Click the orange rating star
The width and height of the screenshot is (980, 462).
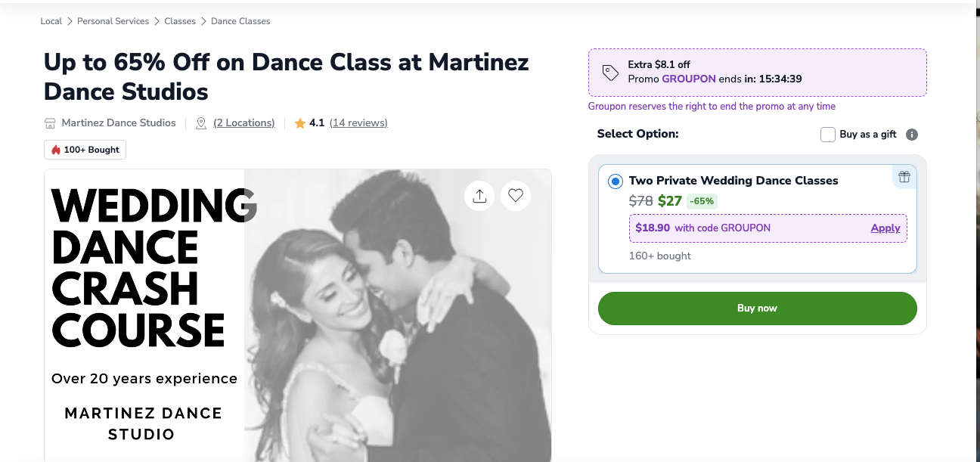pyautogui.click(x=300, y=123)
